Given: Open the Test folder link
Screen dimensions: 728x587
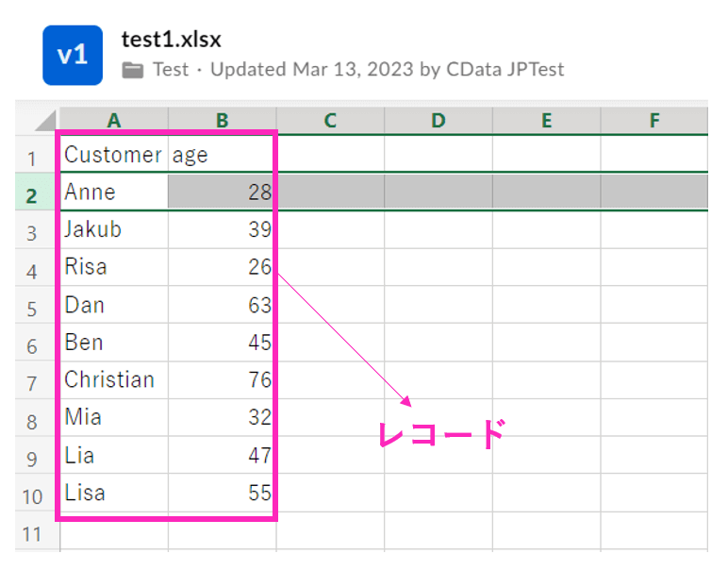Looking at the screenshot, I should 171,70.
